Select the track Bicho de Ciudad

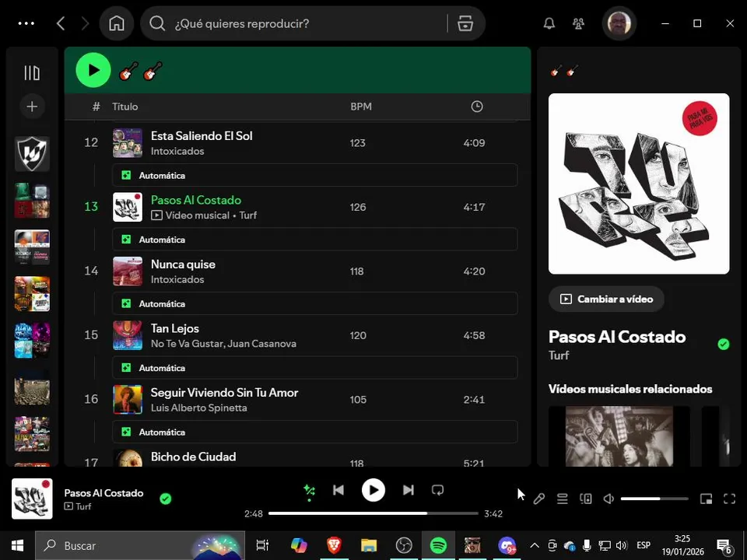click(x=194, y=457)
